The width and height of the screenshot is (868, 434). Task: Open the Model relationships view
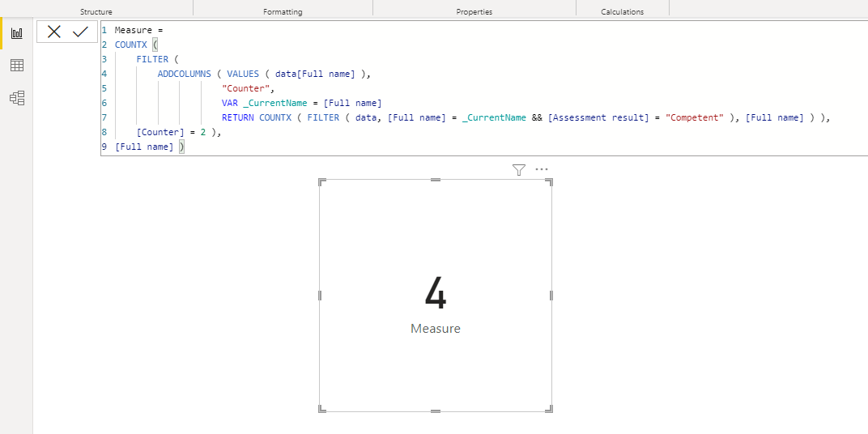pyautogui.click(x=17, y=98)
